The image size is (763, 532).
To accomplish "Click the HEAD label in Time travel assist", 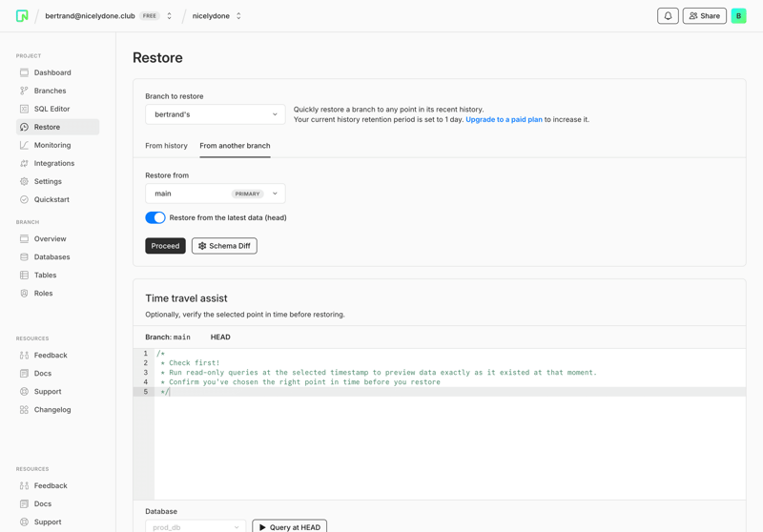I will tap(220, 337).
